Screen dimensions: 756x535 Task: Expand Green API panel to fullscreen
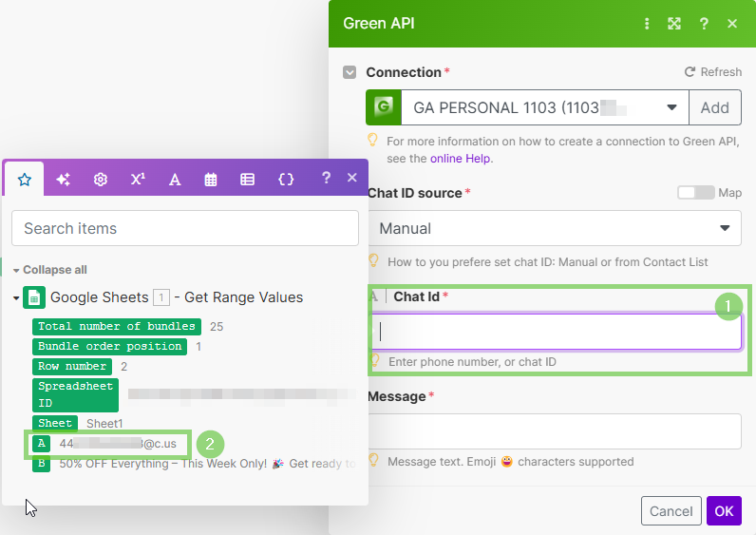point(674,24)
